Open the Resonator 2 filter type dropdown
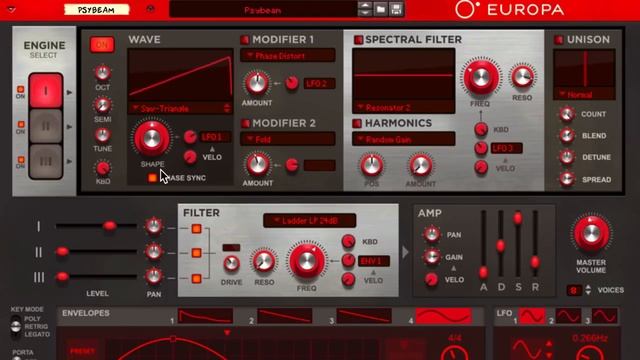The height and width of the screenshot is (360, 640). [404, 108]
